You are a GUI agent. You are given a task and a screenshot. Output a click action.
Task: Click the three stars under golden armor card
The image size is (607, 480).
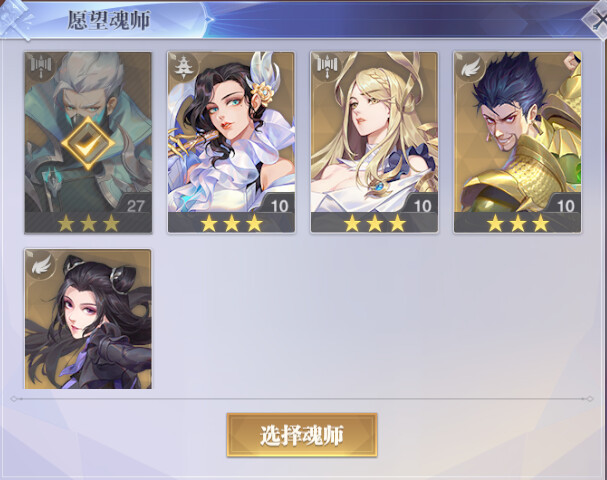(518, 224)
